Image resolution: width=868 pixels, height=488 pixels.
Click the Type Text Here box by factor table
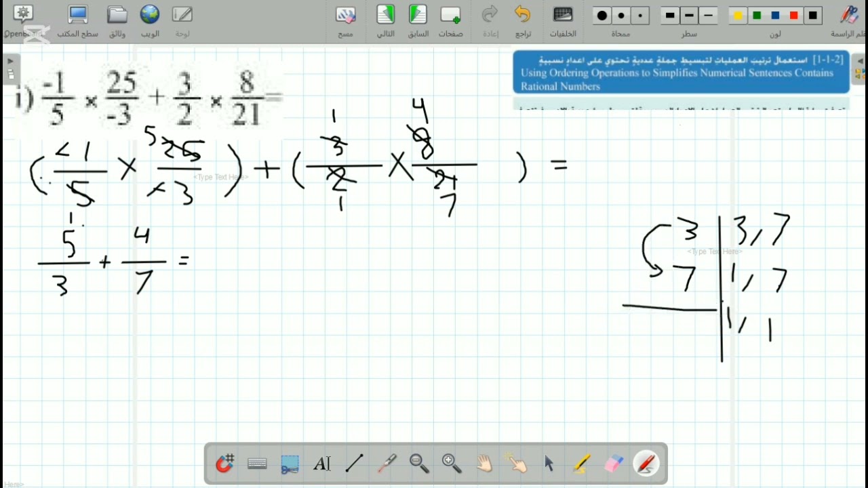tap(714, 251)
